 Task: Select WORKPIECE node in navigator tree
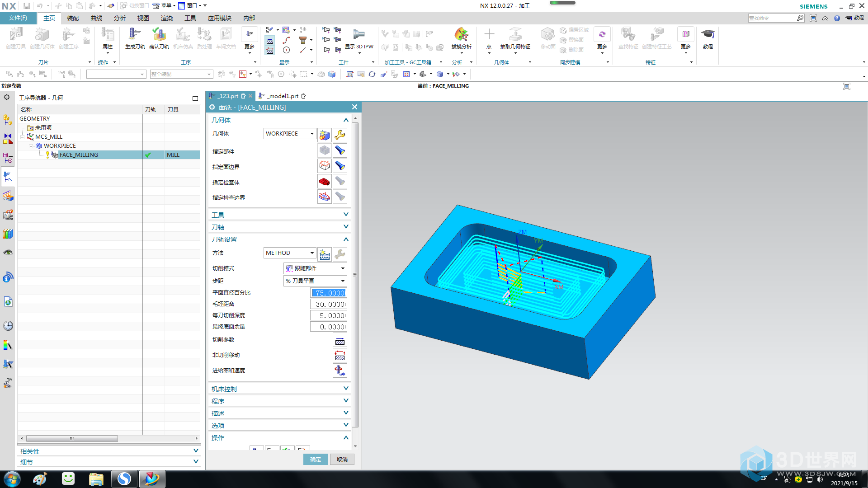(60, 146)
